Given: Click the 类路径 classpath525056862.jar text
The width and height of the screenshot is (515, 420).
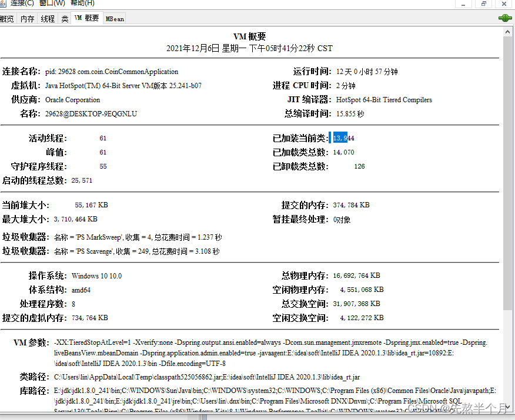Looking at the screenshot, I should pos(207,377).
